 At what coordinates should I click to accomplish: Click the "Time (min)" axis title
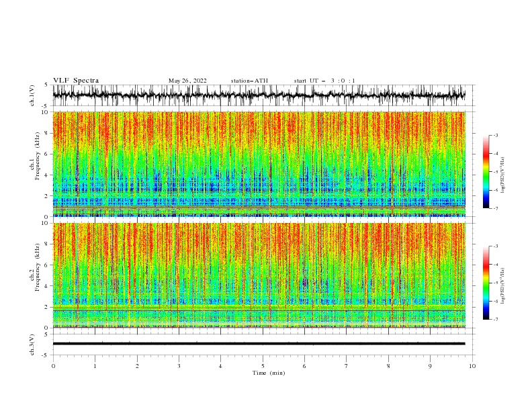tap(269, 373)
